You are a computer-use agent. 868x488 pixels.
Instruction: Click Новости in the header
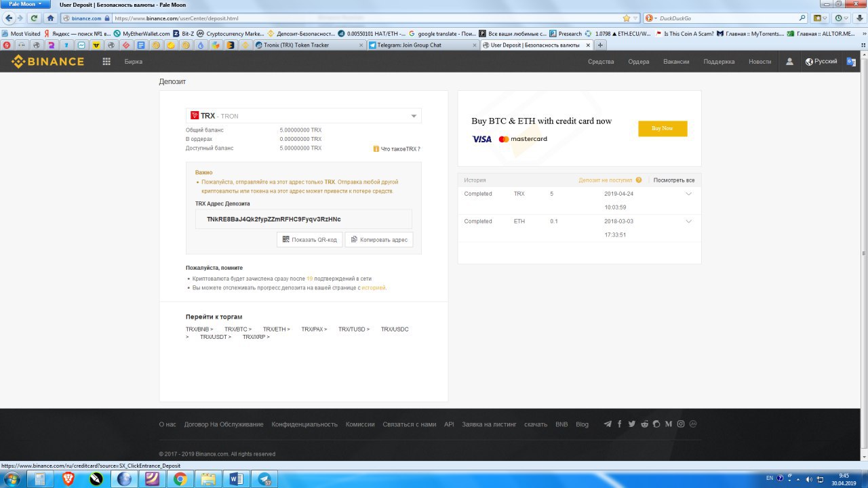[759, 62]
